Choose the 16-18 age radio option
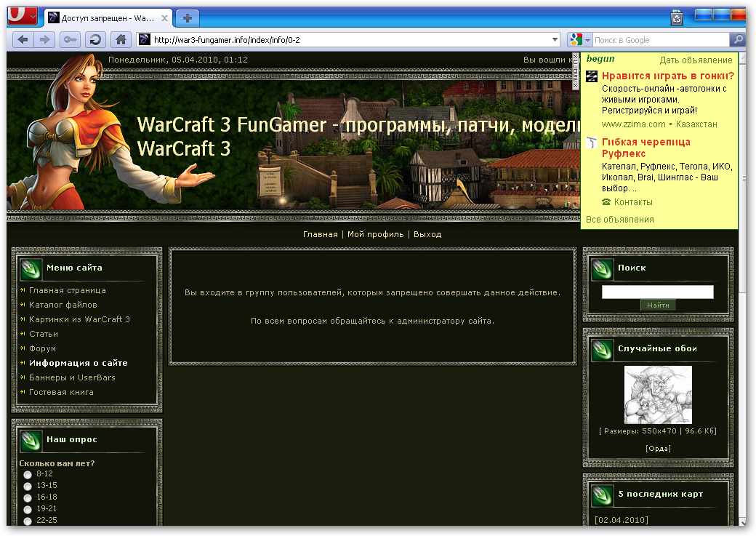Viewport: 756px width, 536px height. (x=28, y=497)
